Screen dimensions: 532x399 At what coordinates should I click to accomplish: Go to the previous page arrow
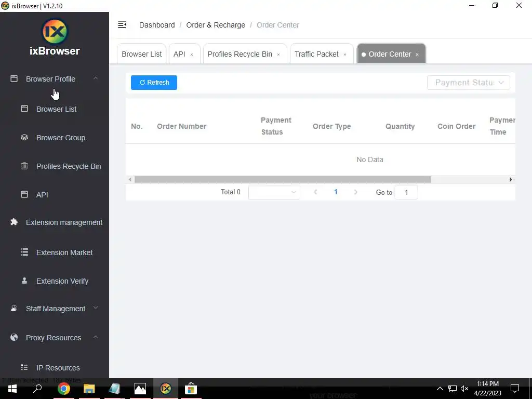pyautogui.click(x=315, y=192)
